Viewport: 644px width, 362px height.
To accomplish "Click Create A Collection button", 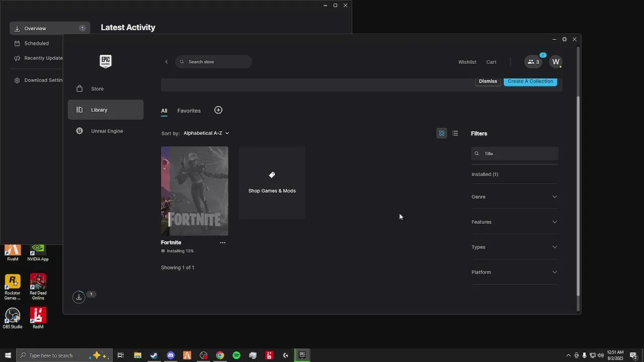I will point(530,81).
